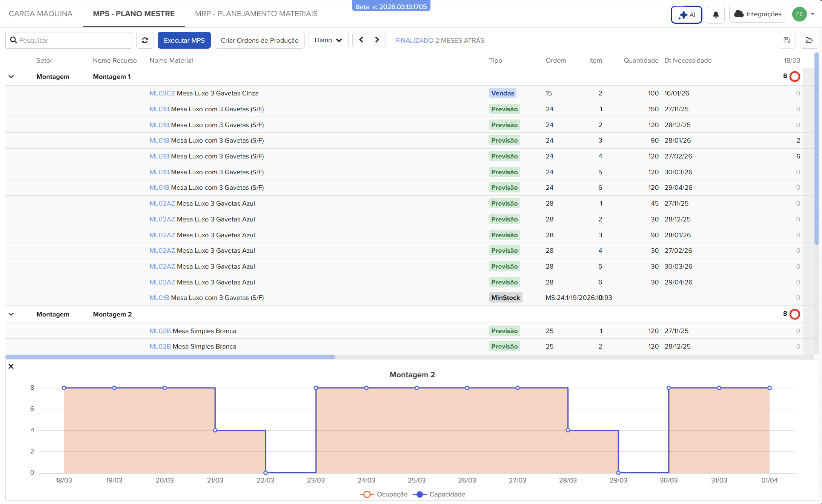
Task: Collapse the Montagem 1 group
Action: 11,77
